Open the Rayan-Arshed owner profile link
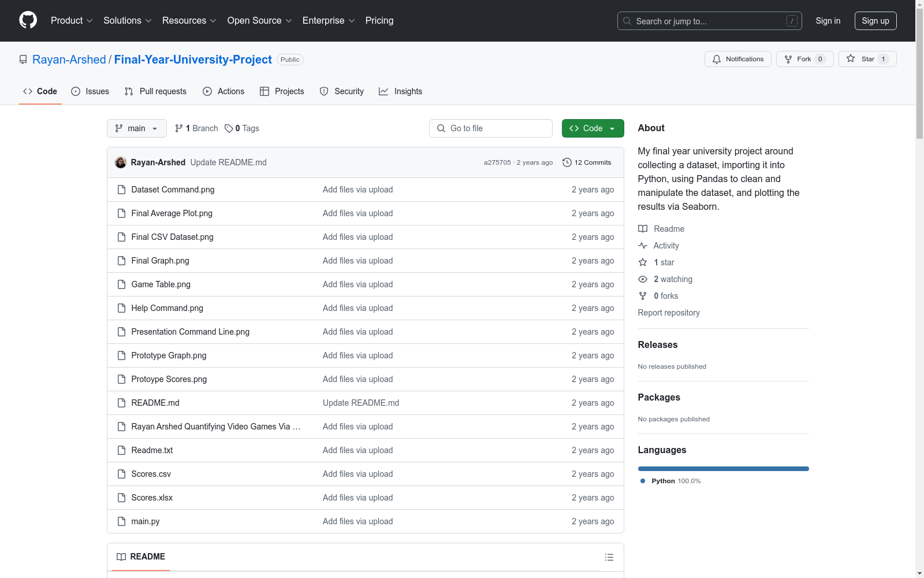This screenshot has height=578, width=924. pyautogui.click(x=69, y=60)
